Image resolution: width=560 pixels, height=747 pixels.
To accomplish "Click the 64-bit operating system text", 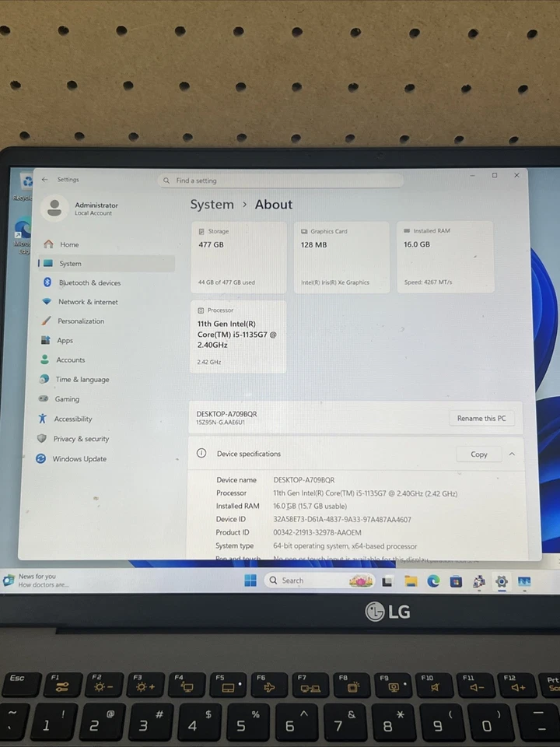I will click(x=345, y=546).
